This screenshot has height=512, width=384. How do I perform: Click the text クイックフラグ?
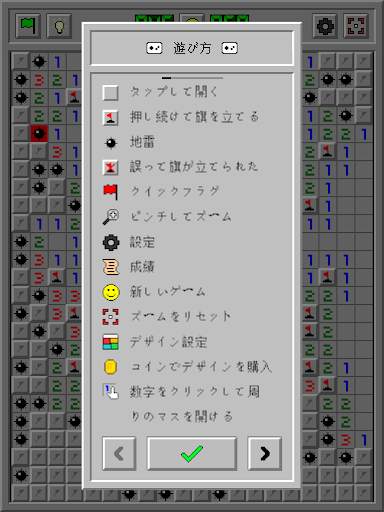174,192
